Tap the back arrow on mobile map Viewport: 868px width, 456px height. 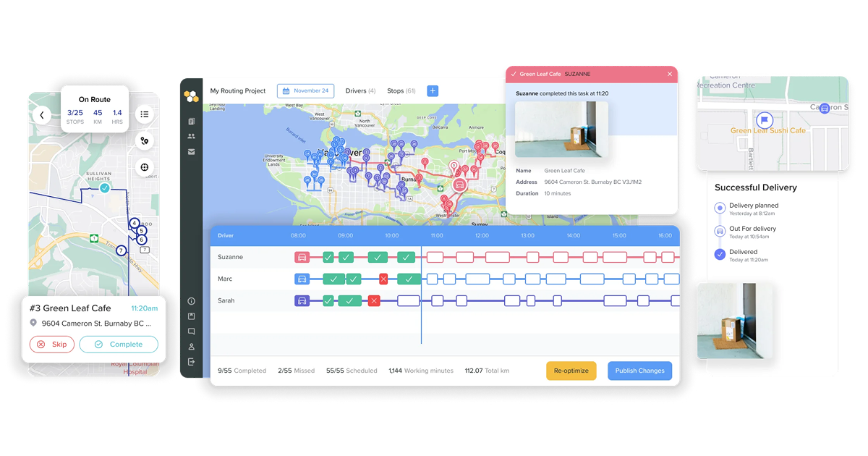42,114
